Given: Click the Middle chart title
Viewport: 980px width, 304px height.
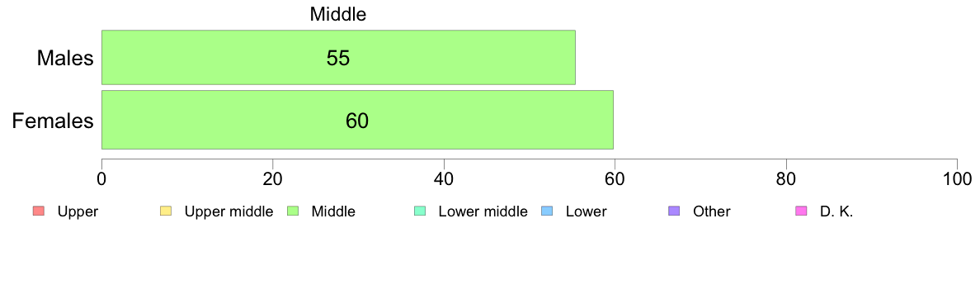Looking at the screenshot, I should tap(337, 14).
